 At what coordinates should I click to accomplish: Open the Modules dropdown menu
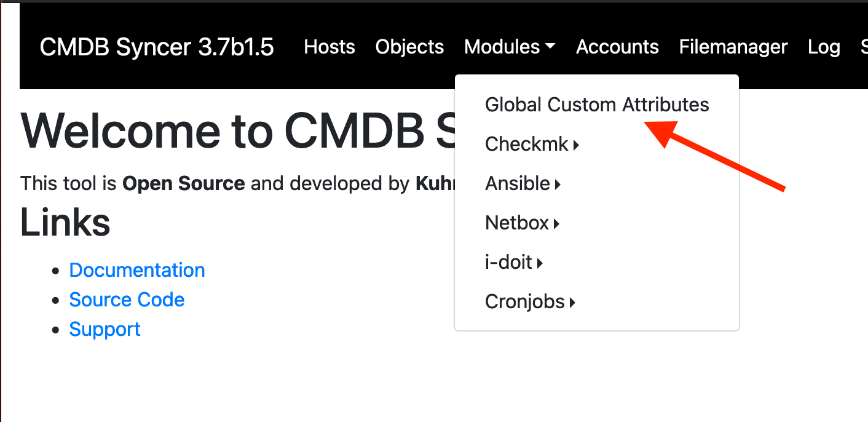[510, 47]
